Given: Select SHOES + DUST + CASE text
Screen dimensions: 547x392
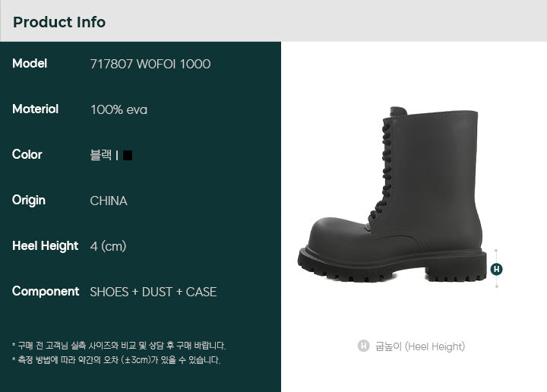Looking at the screenshot, I should (x=153, y=292).
